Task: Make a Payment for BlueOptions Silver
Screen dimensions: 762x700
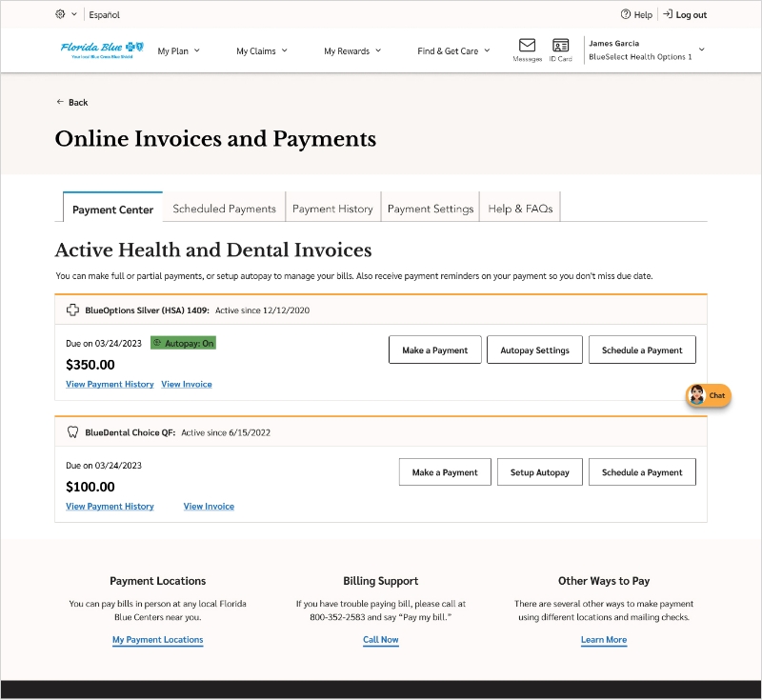Action: (435, 350)
